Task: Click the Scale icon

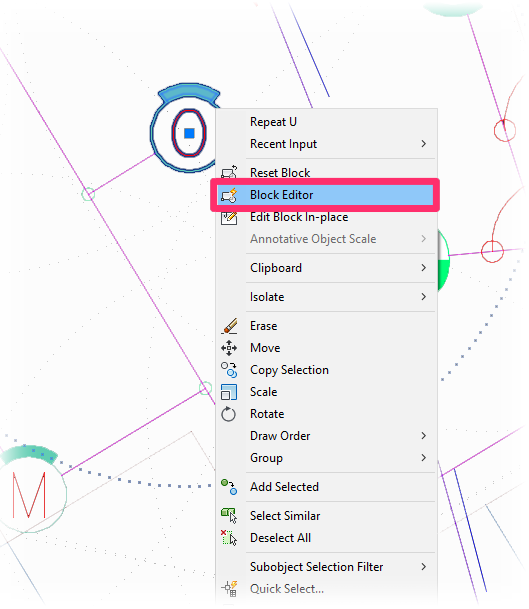Action: (x=229, y=392)
